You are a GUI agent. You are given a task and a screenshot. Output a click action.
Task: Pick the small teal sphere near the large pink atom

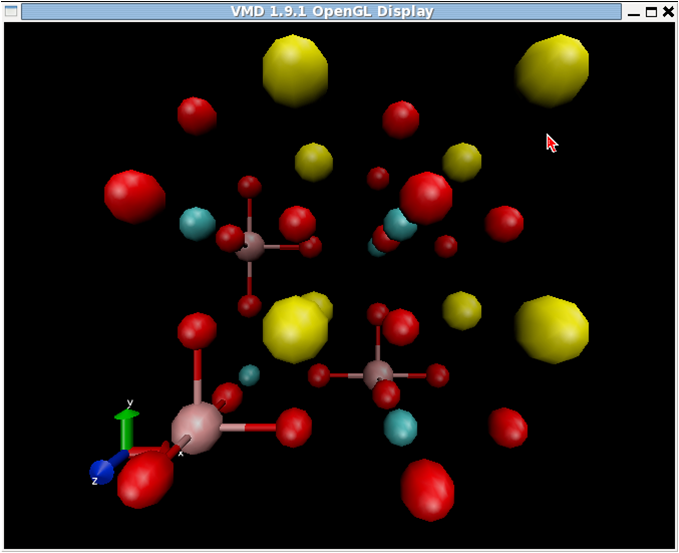coord(249,375)
